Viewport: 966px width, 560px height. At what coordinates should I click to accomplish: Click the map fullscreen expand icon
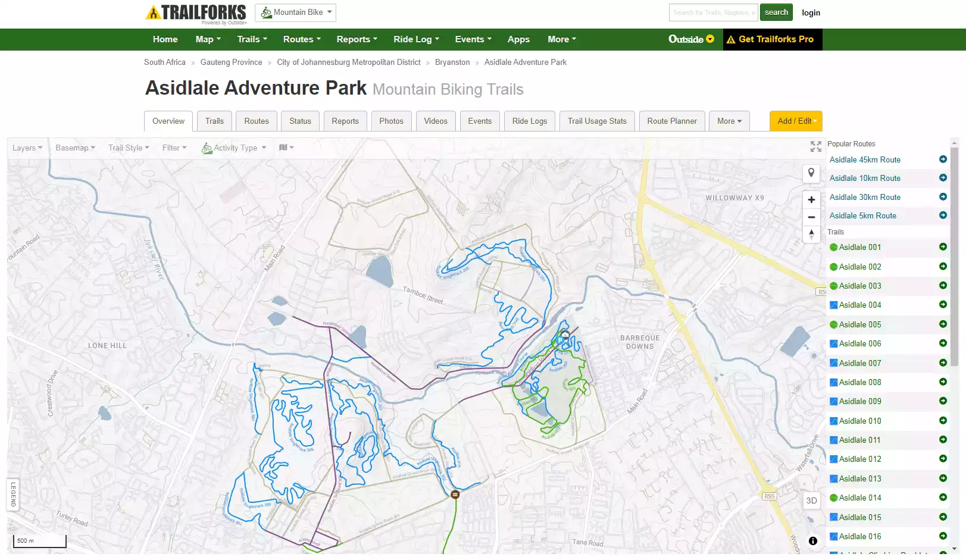pos(815,146)
